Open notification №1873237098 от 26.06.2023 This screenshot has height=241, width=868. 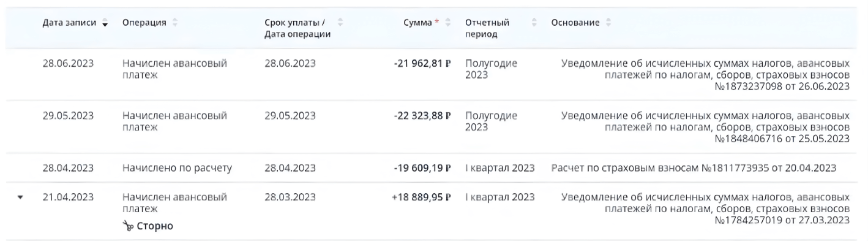pos(705,75)
